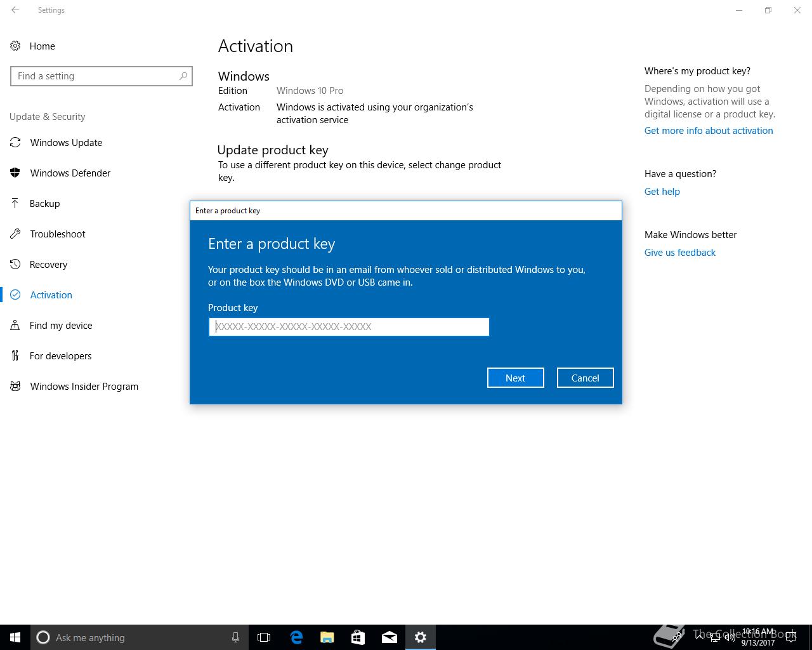Screen dimensions: 812x650
Task: Click the Activation checkmark circle icon
Action: 15,295
